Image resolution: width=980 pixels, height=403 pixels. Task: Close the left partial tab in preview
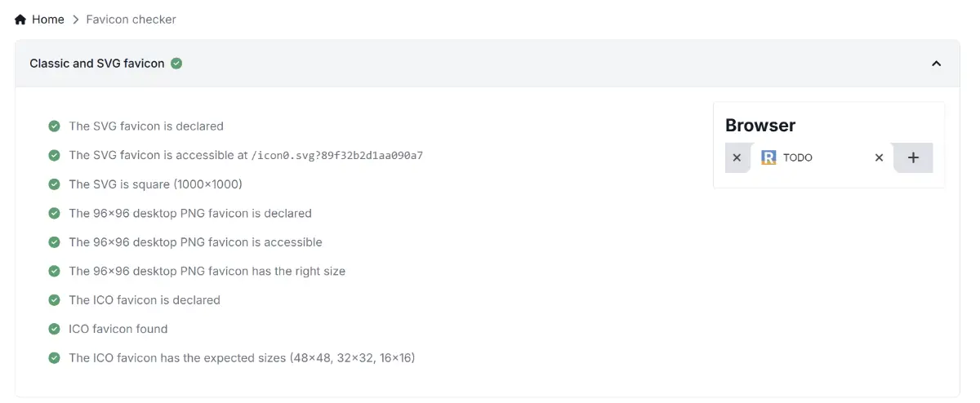(x=737, y=158)
